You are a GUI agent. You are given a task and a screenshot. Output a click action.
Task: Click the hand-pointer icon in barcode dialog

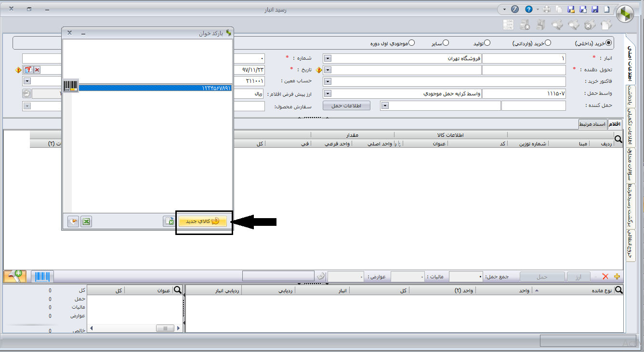pyautogui.click(x=73, y=222)
